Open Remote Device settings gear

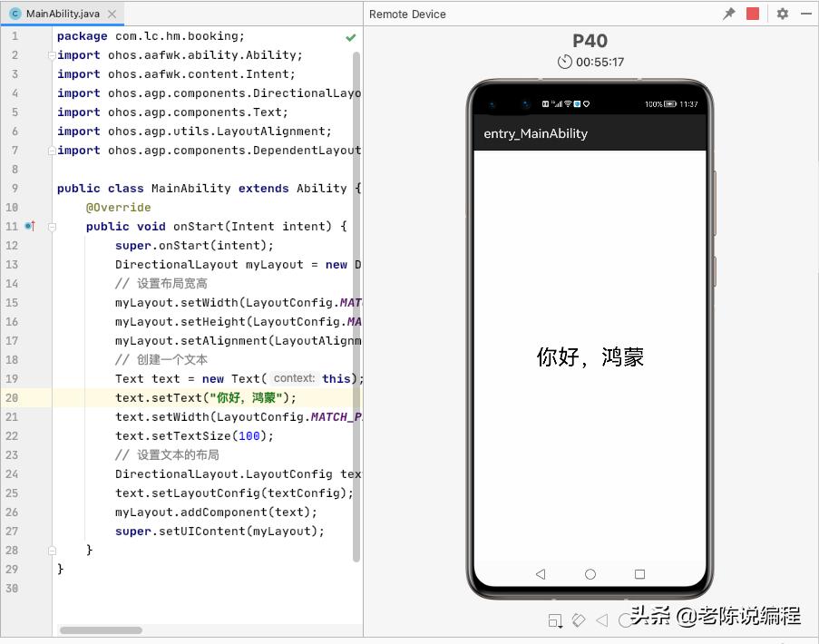click(782, 14)
